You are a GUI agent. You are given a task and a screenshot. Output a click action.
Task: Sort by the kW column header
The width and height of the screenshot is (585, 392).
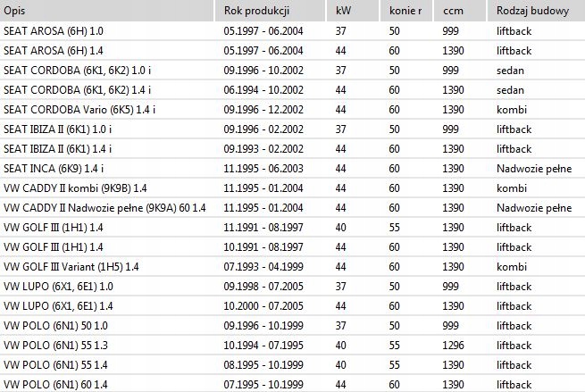[353, 11]
